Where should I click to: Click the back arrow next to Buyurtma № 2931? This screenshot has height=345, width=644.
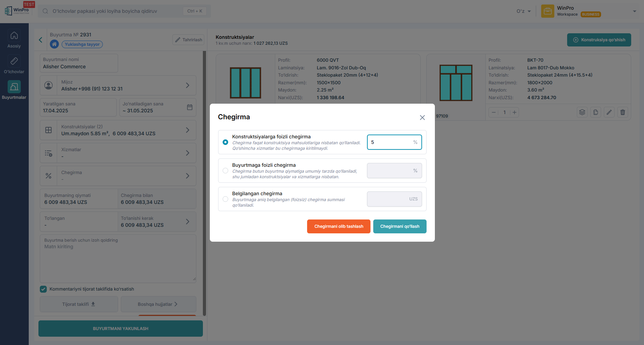click(41, 40)
